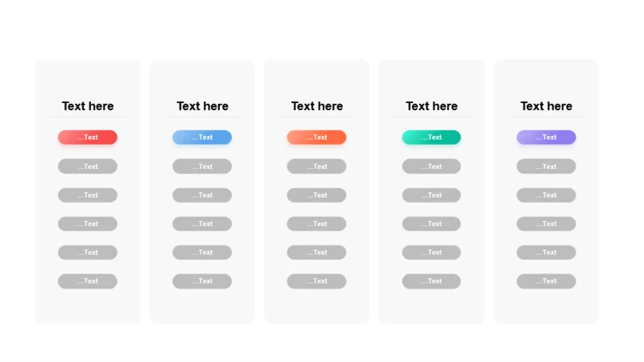Select the second column's Text here heading
644x362 pixels.
click(x=202, y=106)
